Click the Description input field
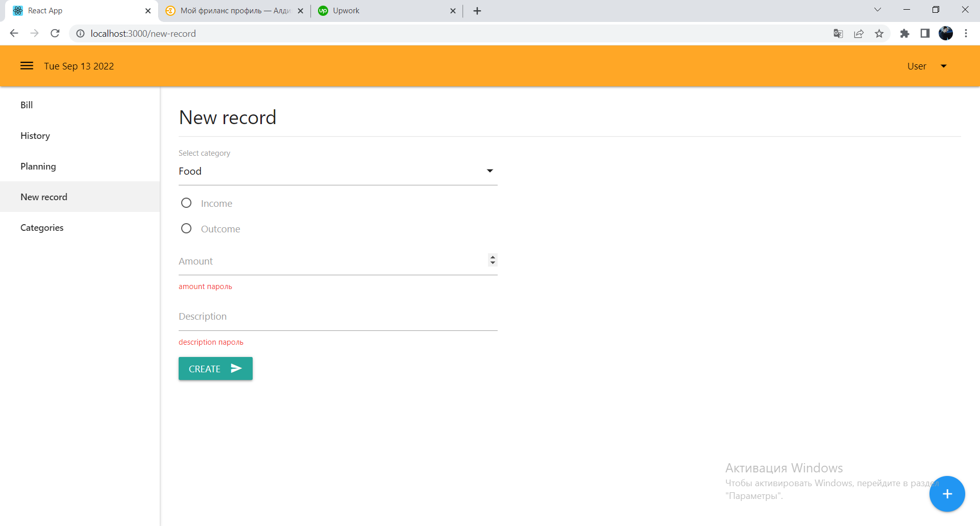980x526 pixels. (x=338, y=317)
